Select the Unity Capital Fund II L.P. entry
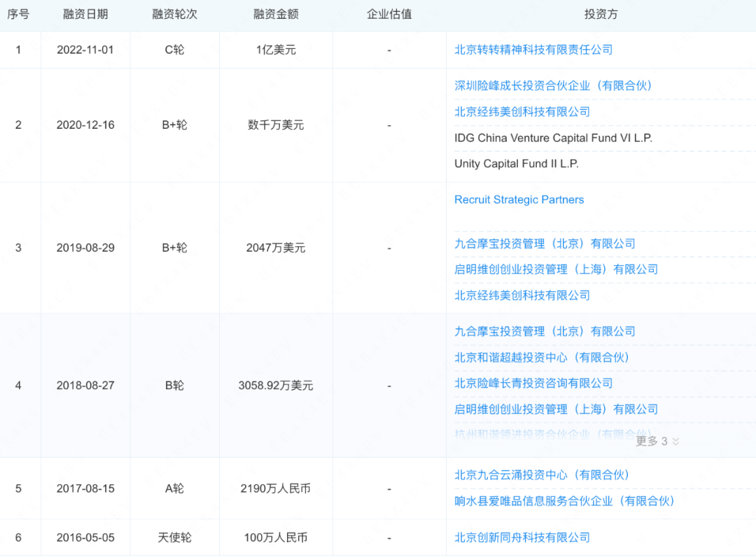Viewport: 756px width, 557px height. click(517, 164)
